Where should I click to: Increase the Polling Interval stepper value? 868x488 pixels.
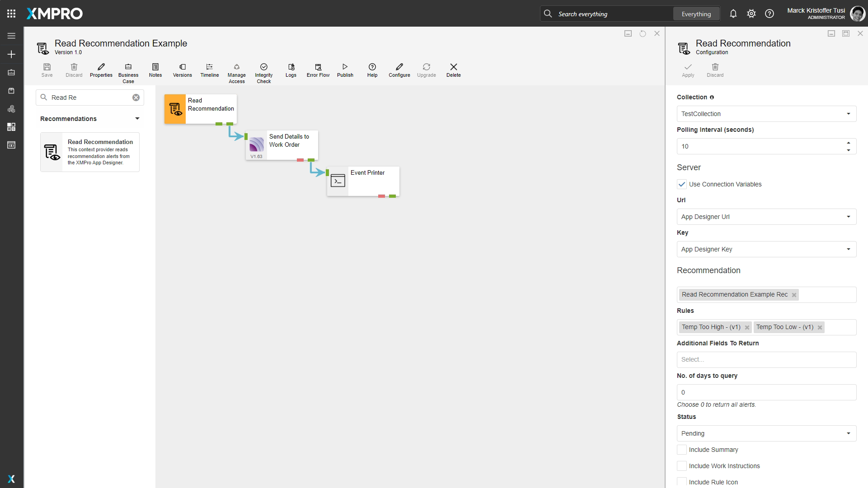coord(849,143)
